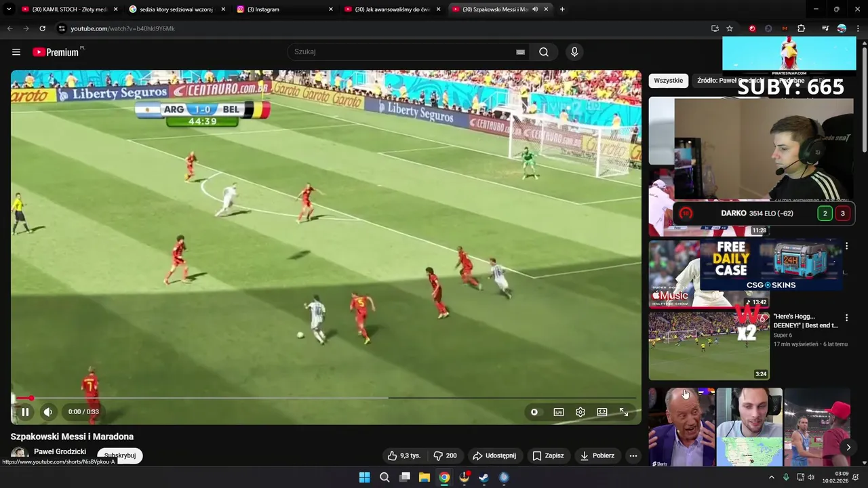
Task: Open the on-screen keyboard icon in search
Action: click(520, 52)
